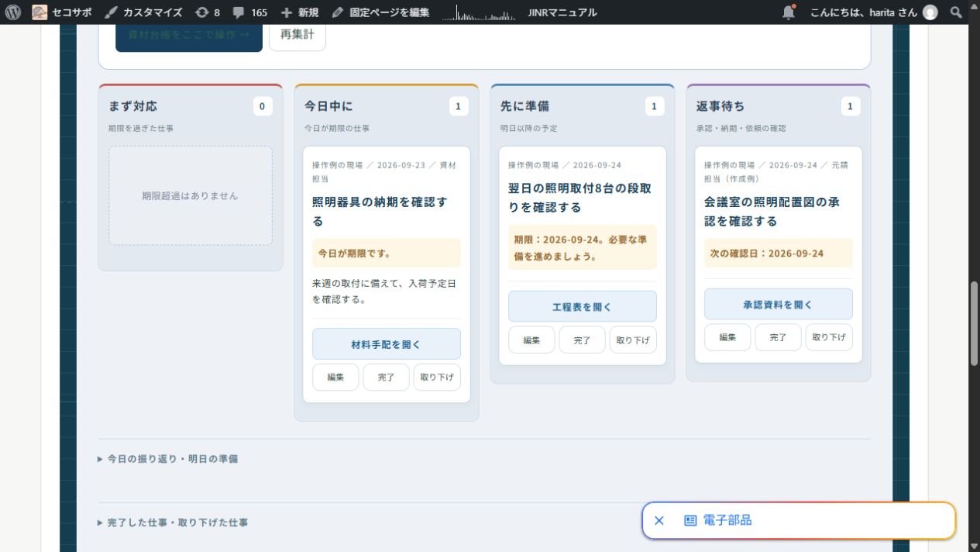Click the 再集計 button

[x=297, y=36]
